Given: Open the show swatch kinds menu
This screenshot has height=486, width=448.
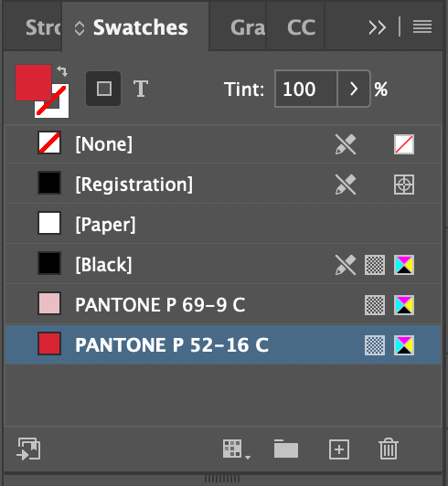Looking at the screenshot, I should click(x=236, y=449).
